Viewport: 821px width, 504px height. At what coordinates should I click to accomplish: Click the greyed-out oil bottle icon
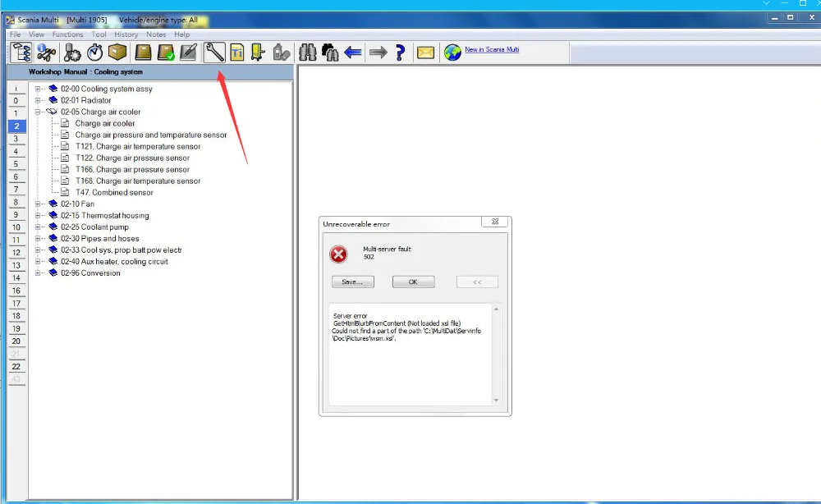pyautogui.click(x=281, y=53)
